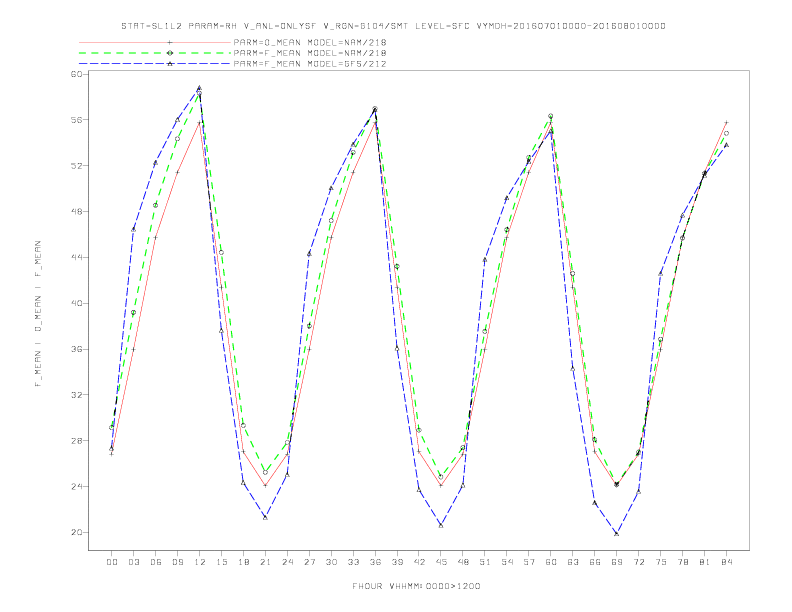Click y-axis tick label 20
The height and width of the screenshot is (612, 792).
[x=76, y=533]
